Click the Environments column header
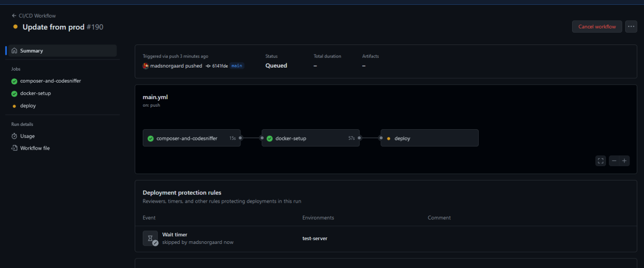Screen dimensions: 644x268 318,218
